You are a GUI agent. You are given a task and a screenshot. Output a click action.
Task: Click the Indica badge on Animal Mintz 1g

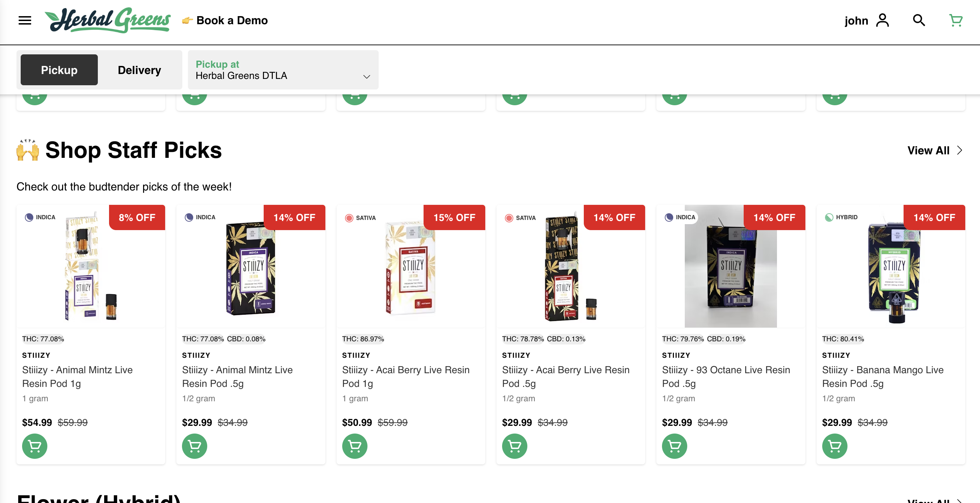[x=40, y=217]
